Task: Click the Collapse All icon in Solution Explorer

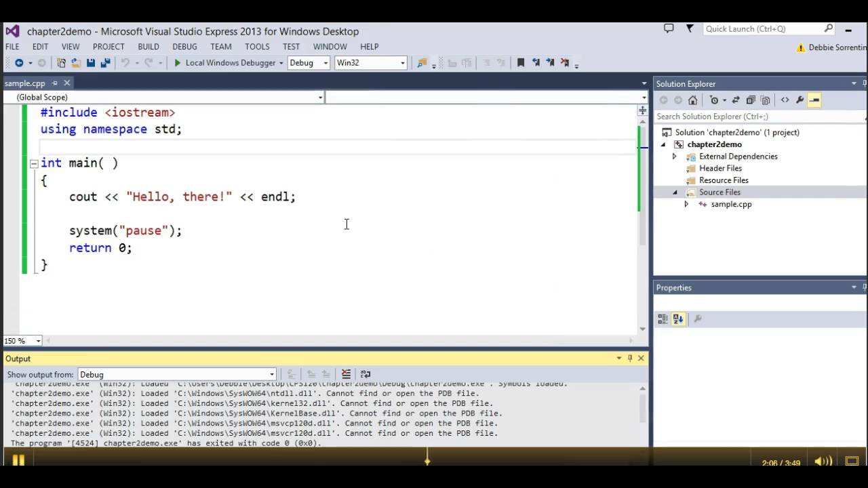Action: pyautogui.click(x=751, y=100)
